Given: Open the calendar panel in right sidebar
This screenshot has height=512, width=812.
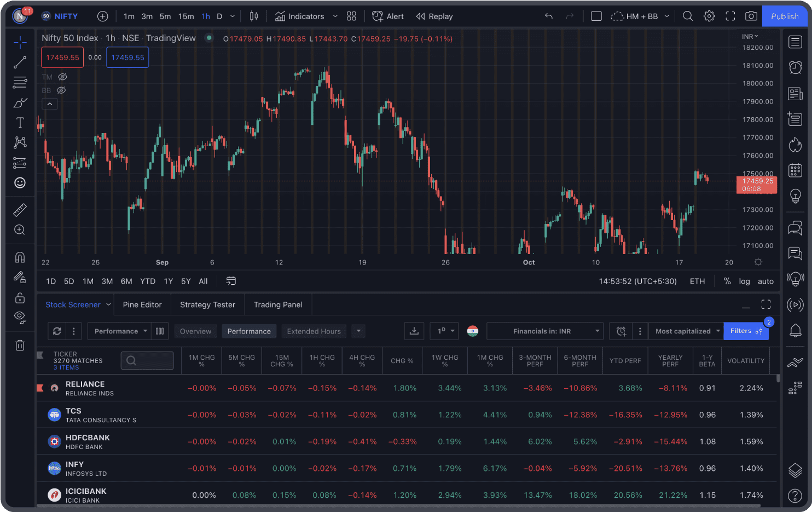Looking at the screenshot, I should pos(795,170).
